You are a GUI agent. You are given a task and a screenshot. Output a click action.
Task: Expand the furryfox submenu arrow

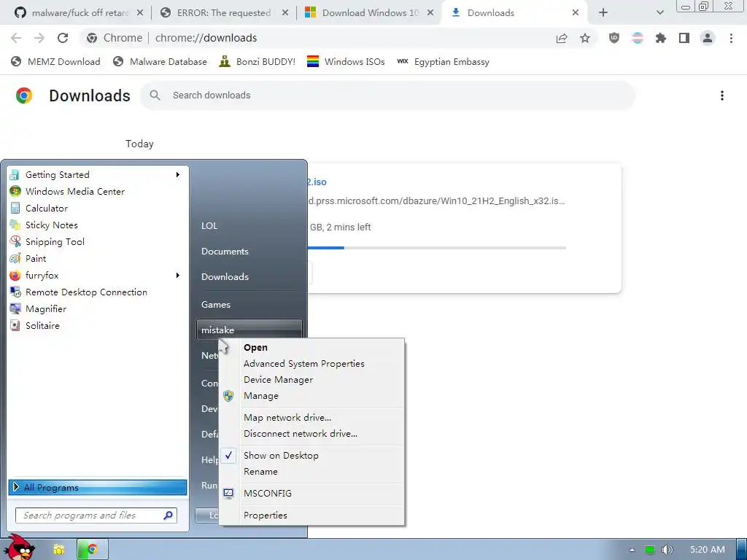pyautogui.click(x=178, y=275)
